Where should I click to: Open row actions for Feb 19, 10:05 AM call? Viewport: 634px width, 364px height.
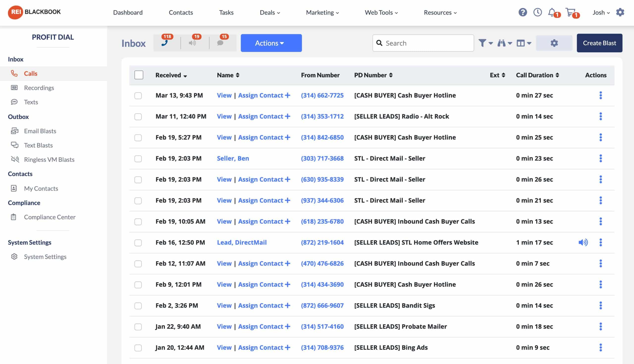[601, 221]
